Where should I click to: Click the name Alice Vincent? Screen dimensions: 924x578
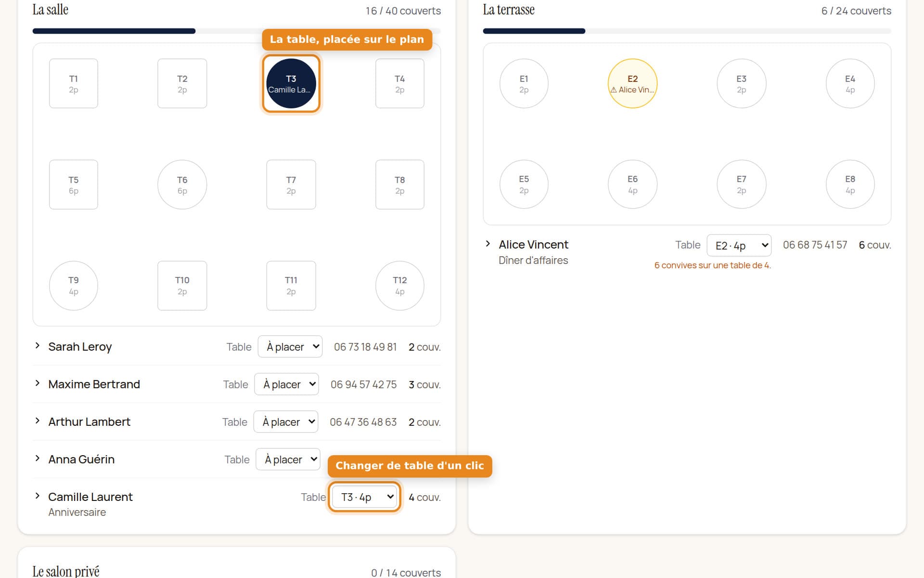pos(534,245)
